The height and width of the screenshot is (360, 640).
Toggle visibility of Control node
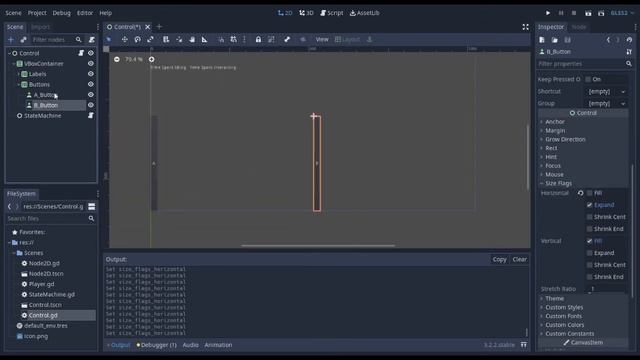click(x=91, y=53)
